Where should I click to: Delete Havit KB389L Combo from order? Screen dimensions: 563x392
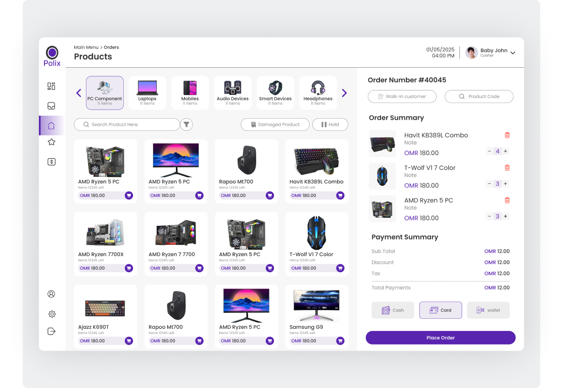pyautogui.click(x=507, y=135)
